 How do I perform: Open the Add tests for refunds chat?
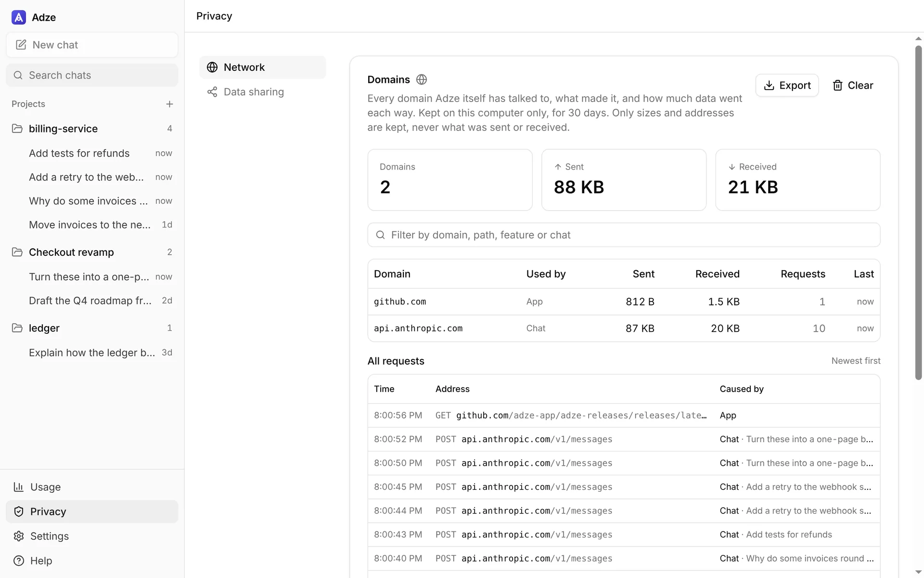point(92,153)
